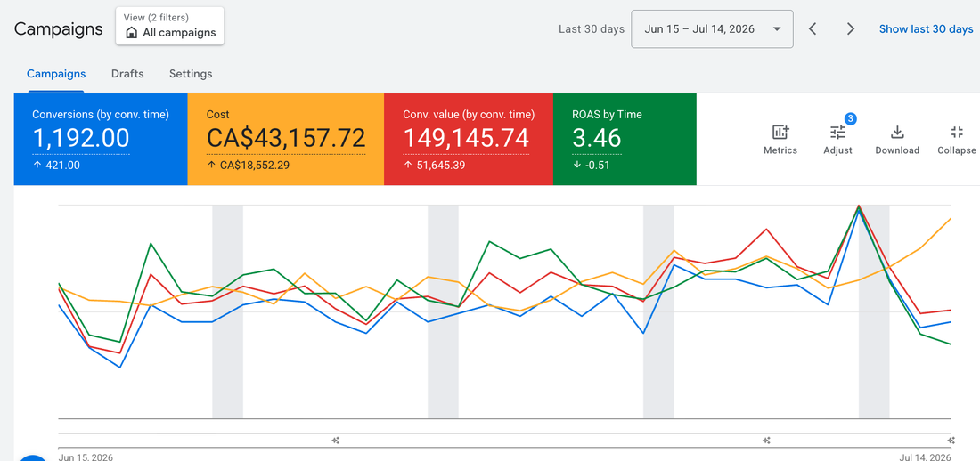
Task: Click the first annotation sparkle marker below chart
Action: tap(336, 441)
